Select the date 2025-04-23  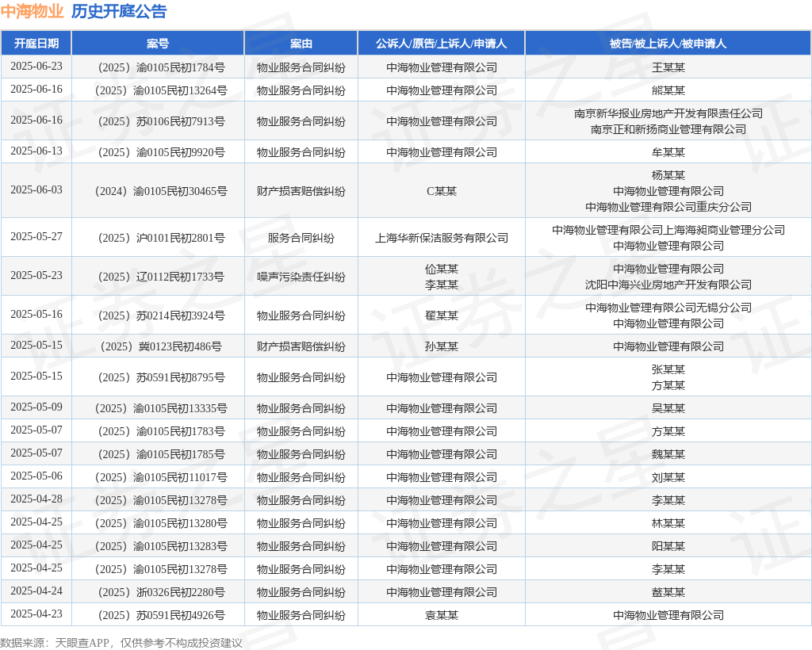pyautogui.click(x=36, y=614)
